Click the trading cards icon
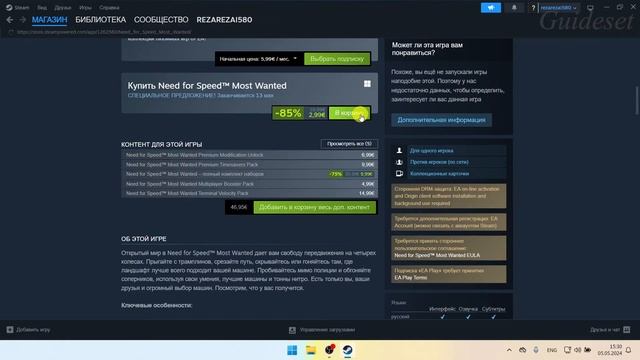640x360 pixels. pyautogui.click(x=399, y=173)
